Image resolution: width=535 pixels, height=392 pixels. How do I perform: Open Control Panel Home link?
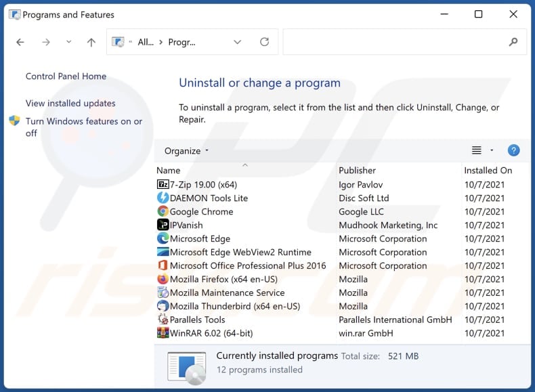coord(66,77)
